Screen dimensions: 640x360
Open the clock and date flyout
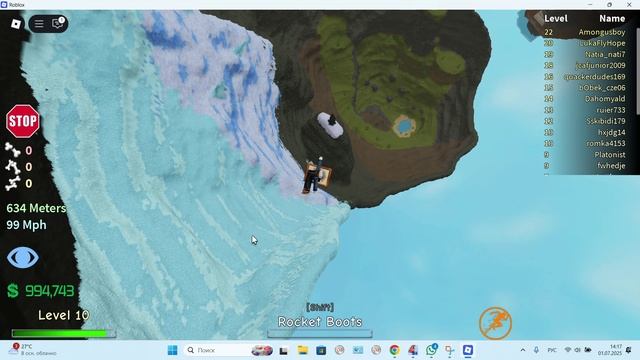(x=610, y=350)
